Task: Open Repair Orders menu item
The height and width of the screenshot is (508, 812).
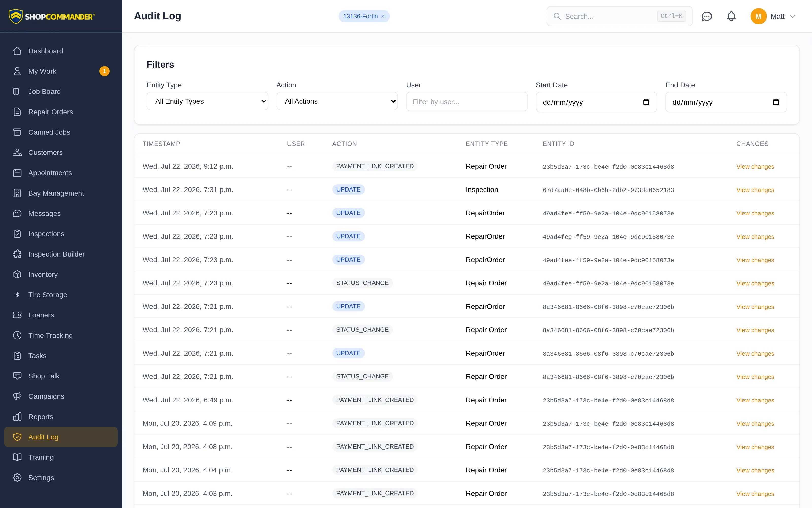Action: click(x=61, y=112)
